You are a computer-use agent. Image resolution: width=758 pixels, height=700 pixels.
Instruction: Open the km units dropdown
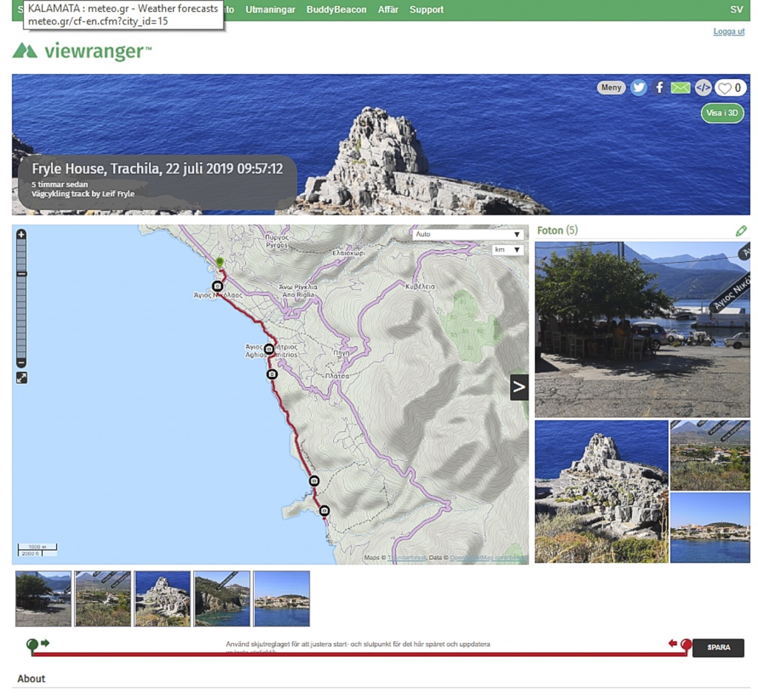tap(508, 250)
